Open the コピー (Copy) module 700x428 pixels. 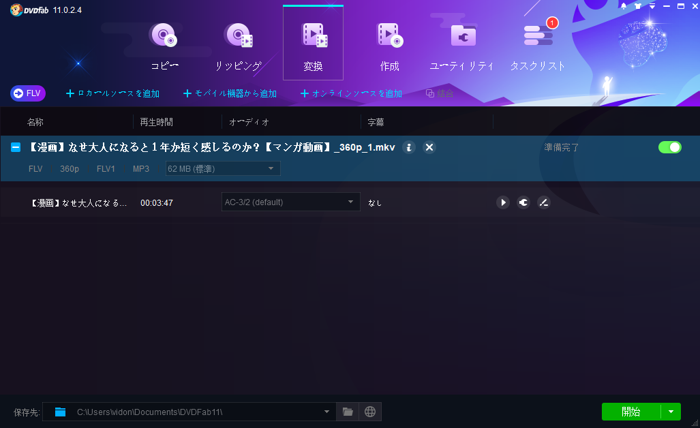click(164, 46)
